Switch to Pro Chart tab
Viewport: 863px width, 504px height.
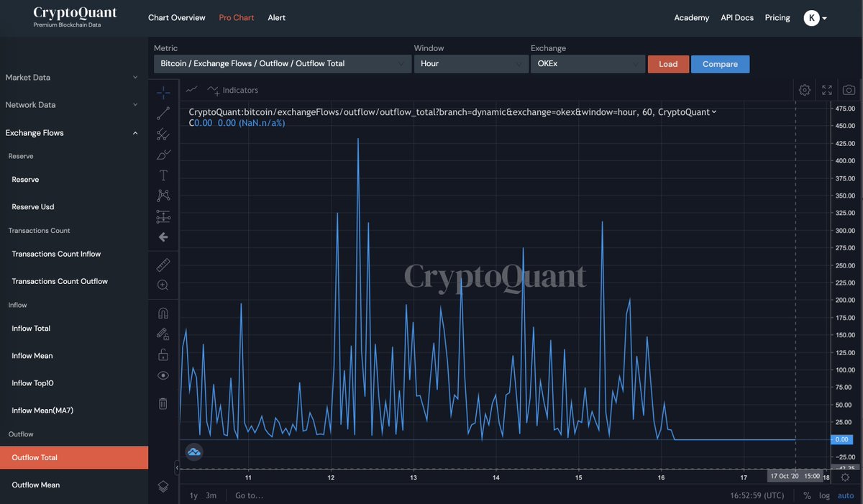pyautogui.click(x=237, y=18)
